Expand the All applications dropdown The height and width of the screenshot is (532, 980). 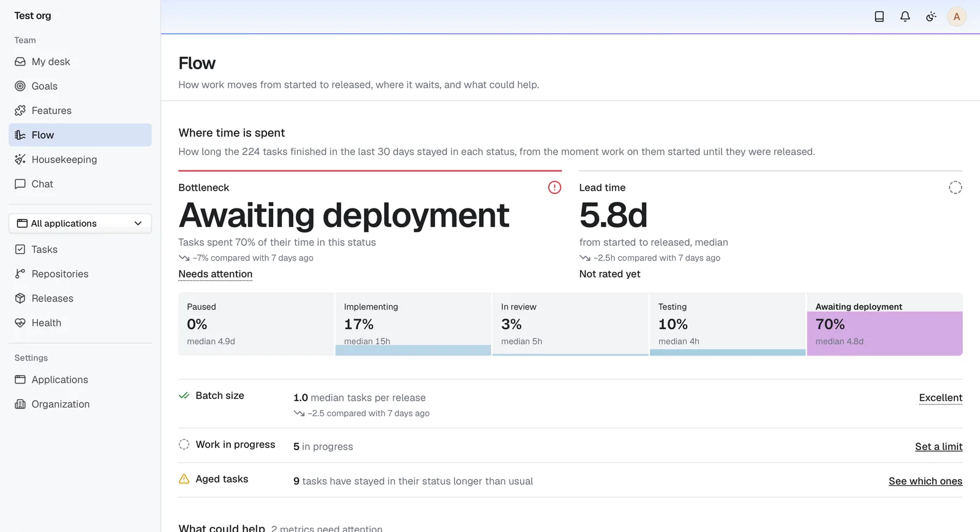point(80,224)
